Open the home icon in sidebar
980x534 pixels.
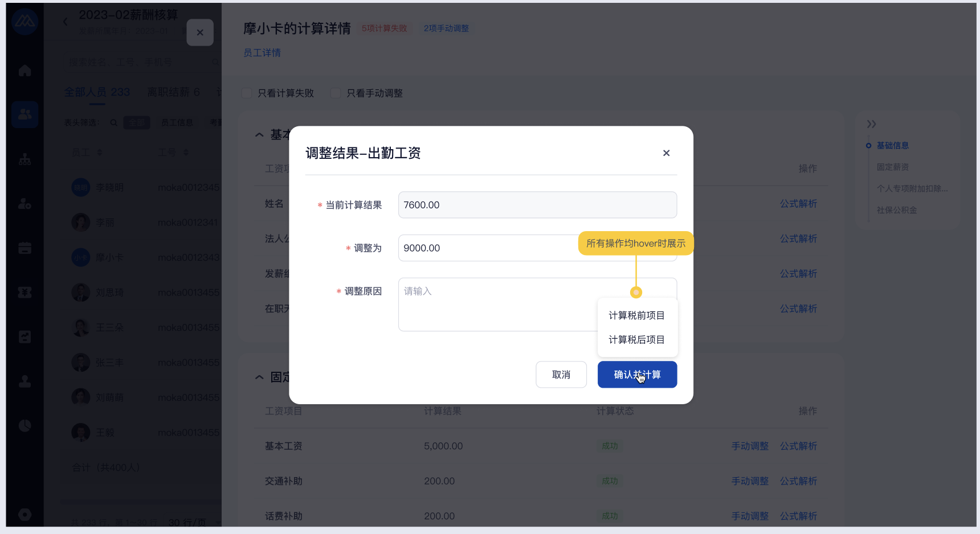tap(24, 71)
